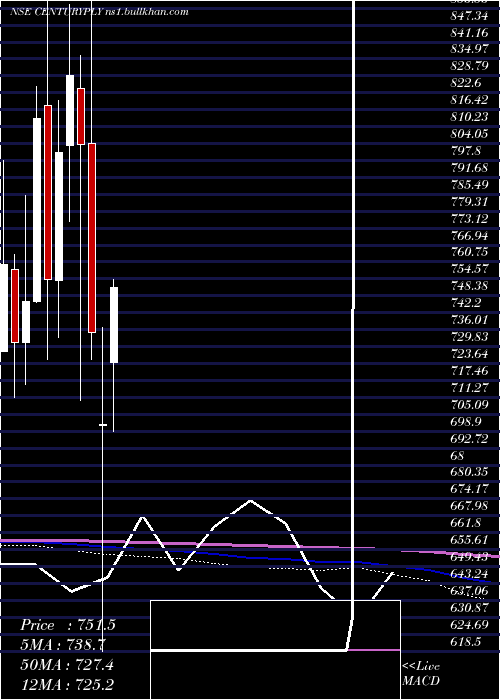Click the 810.23 price axis label
The image size is (500, 700).
pyautogui.click(x=469, y=117)
